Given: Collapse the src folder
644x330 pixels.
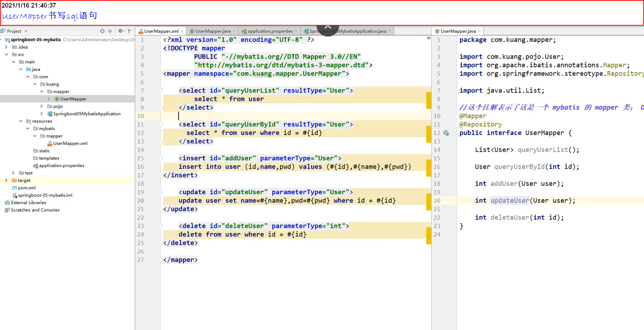Looking at the screenshot, I should (6, 55).
